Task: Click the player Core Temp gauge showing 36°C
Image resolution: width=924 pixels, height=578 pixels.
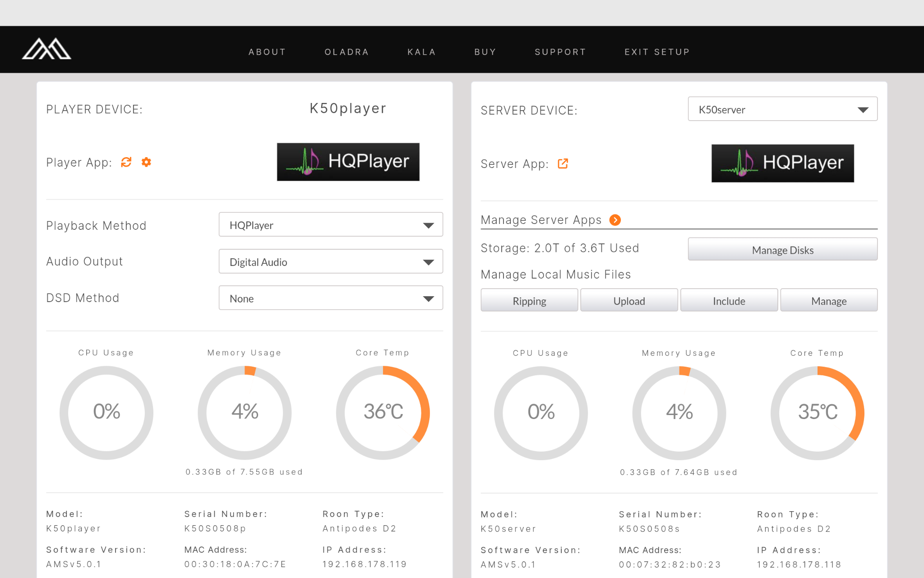Action: pos(383,412)
